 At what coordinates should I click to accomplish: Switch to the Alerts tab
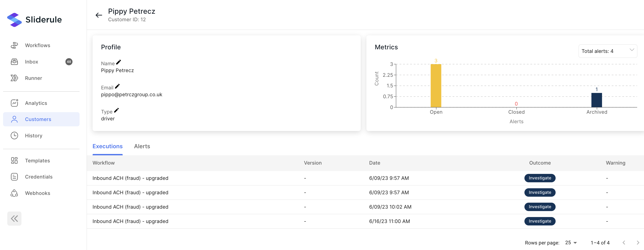click(142, 146)
